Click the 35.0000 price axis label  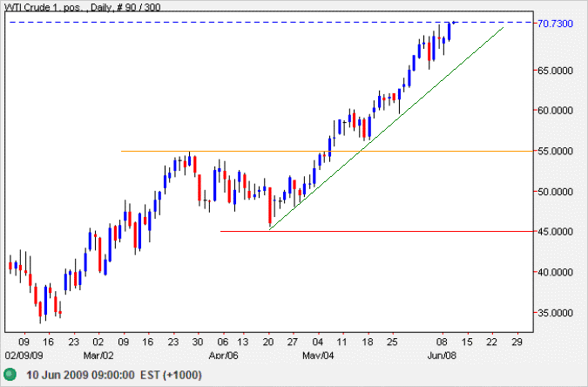[x=555, y=313]
